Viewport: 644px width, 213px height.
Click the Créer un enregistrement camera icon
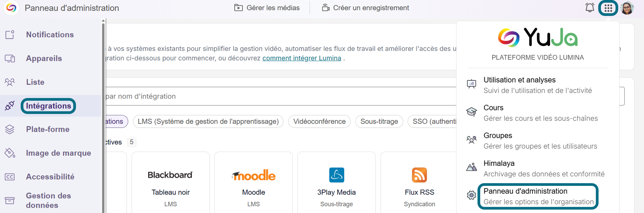point(326,7)
